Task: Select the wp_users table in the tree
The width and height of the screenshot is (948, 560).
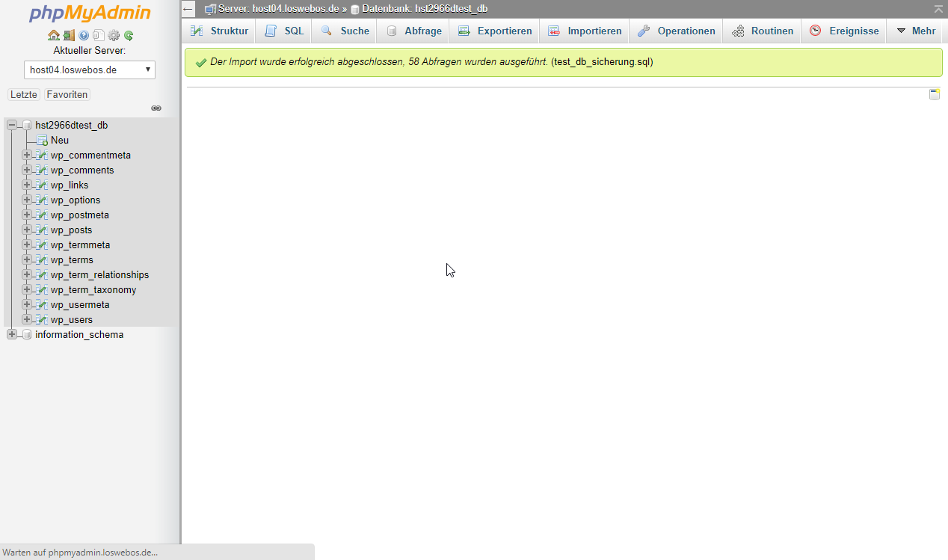Action: (x=72, y=320)
